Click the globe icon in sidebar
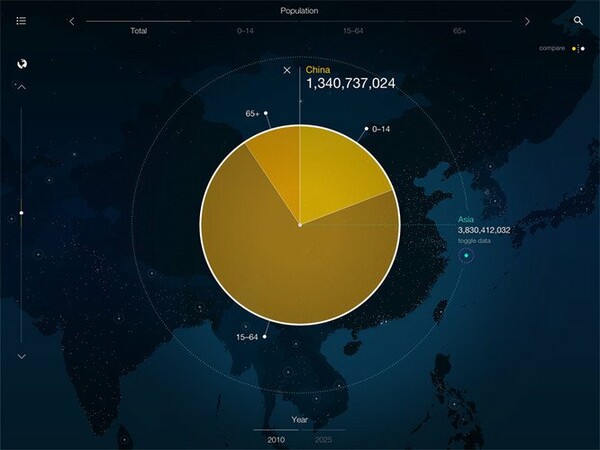The height and width of the screenshot is (450, 600). (22, 64)
